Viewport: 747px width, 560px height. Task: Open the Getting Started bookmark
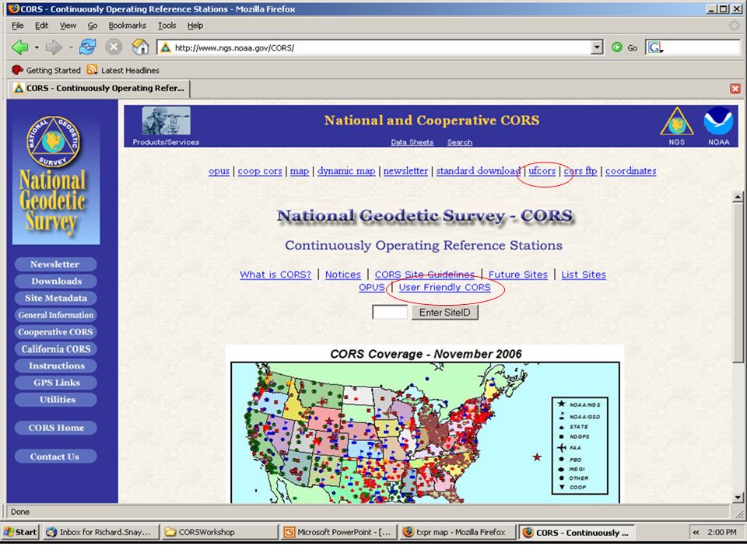click(x=46, y=70)
